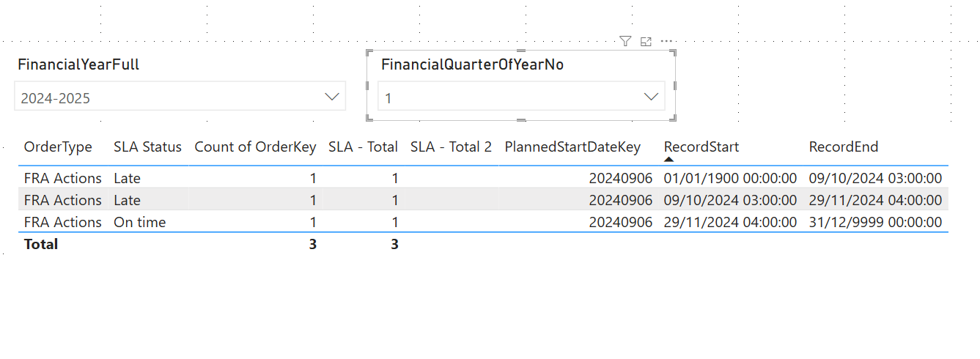
Task: Select PlannedStartDateKey 20240906 in On time row
Action: [620, 222]
